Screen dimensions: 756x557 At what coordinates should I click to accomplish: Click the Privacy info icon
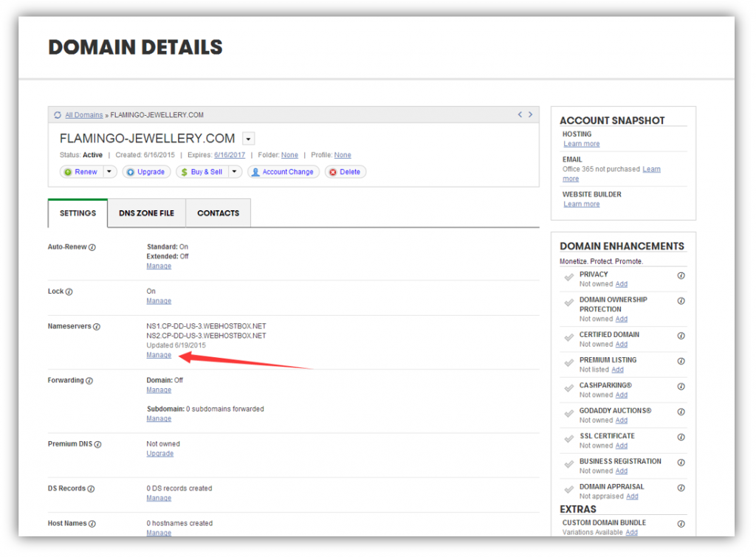(681, 276)
